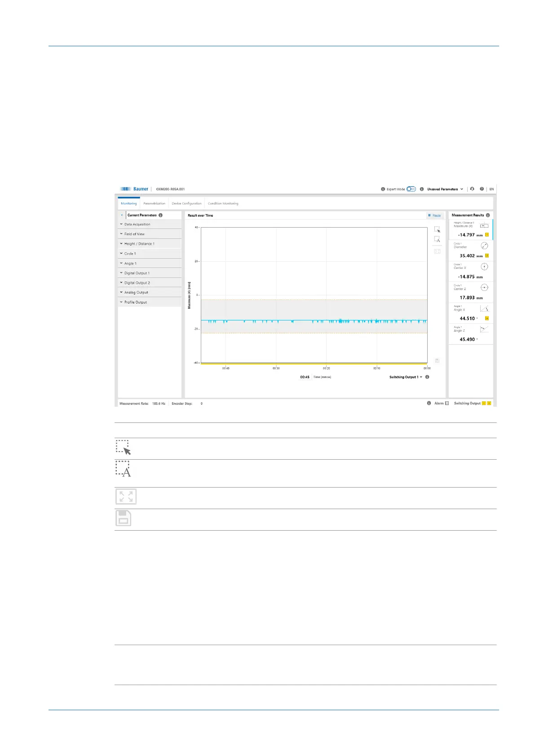Expand the Circle 1 section
The height and width of the screenshot is (756, 535).
pyautogui.click(x=150, y=254)
